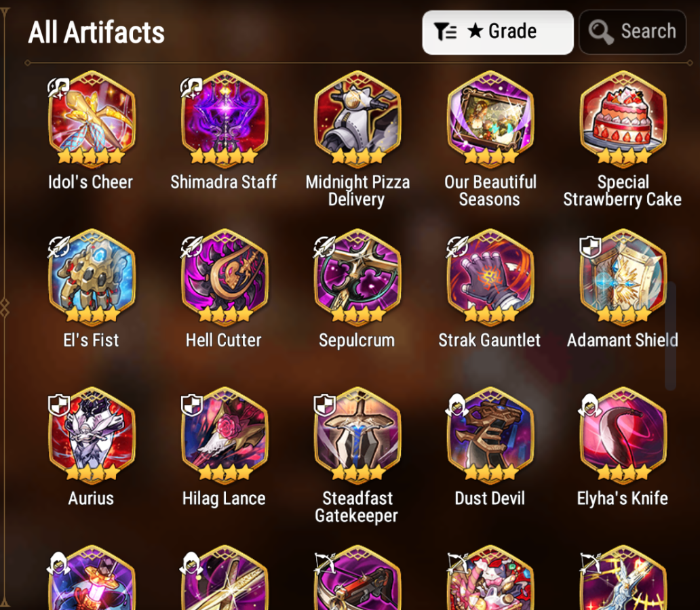
Task: Select the Adamant Shield artifact
Action: coord(623,277)
